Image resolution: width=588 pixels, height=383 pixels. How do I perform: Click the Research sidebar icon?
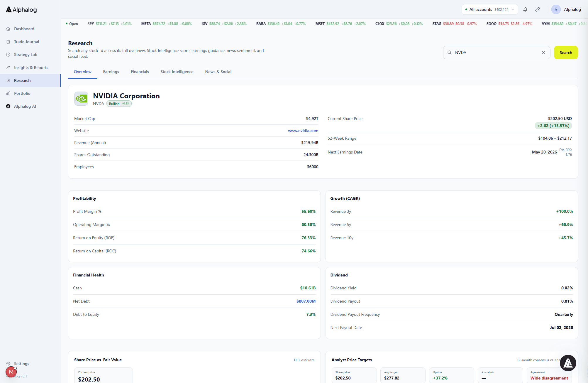pos(8,80)
